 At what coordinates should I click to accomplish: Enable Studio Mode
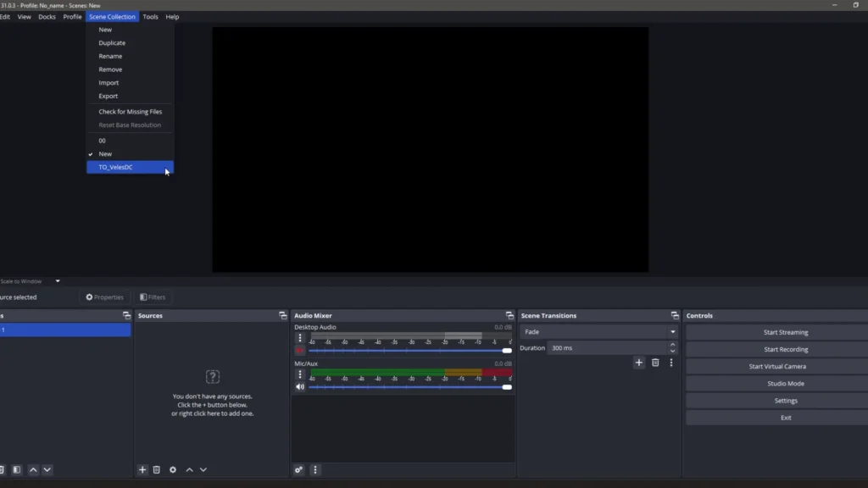tap(784, 383)
